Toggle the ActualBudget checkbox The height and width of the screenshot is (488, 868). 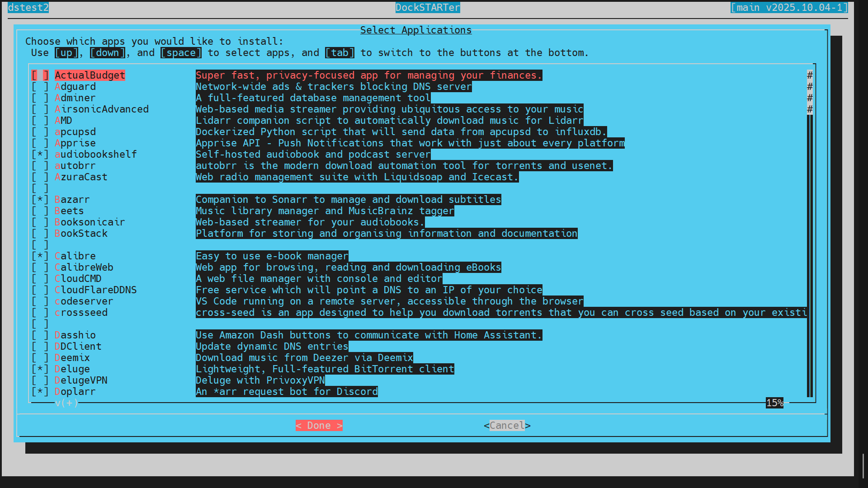pos(40,75)
